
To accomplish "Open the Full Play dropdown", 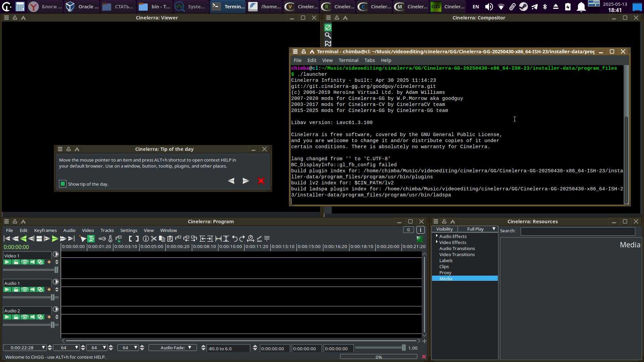I will 478,229.
